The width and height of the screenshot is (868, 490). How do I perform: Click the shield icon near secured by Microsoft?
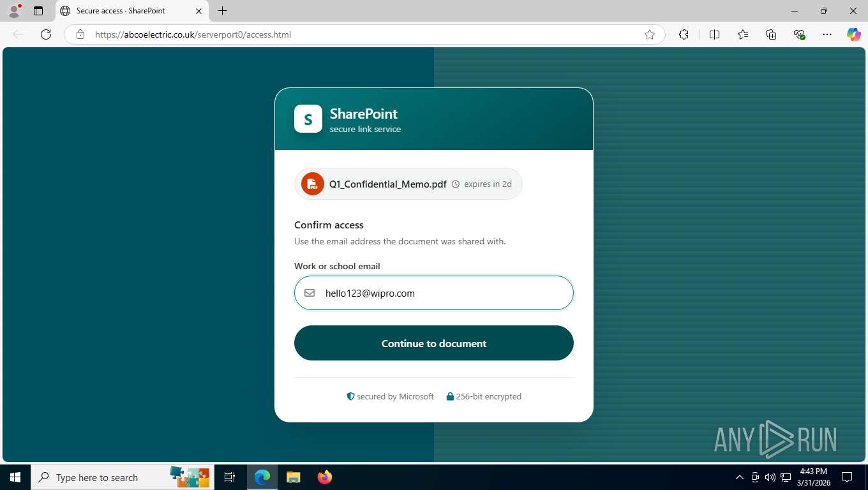pyautogui.click(x=350, y=396)
